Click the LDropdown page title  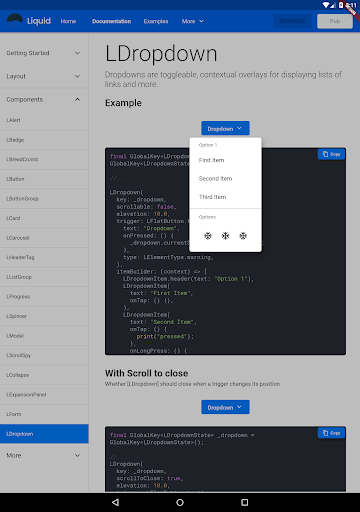pos(161,54)
